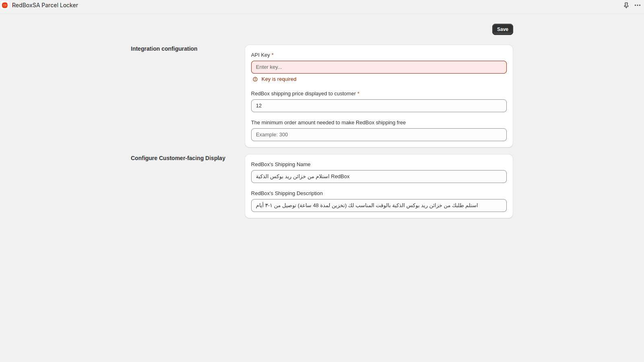644x362 pixels.
Task: Select the Integration configuration section heading
Action: [x=164, y=49]
